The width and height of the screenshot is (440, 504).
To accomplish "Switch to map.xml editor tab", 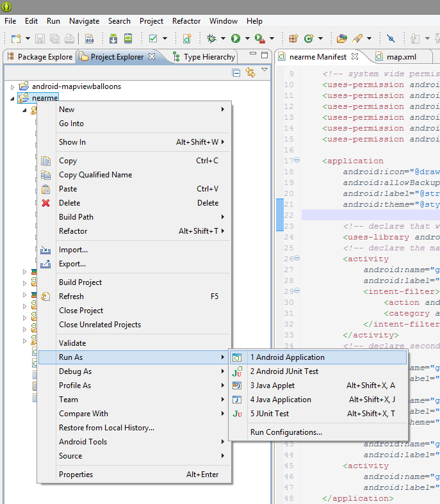I will (x=396, y=57).
